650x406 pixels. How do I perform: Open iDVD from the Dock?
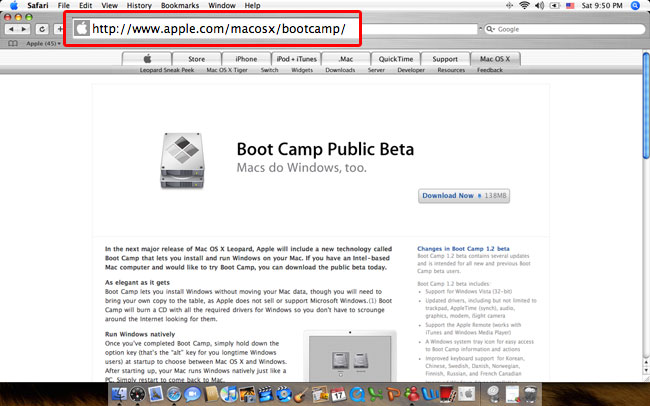pos(284,394)
